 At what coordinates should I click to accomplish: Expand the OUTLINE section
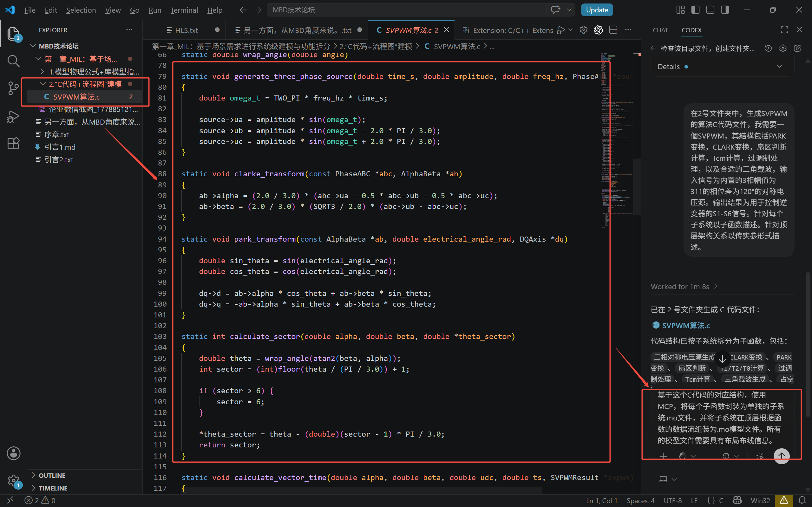pyautogui.click(x=33, y=476)
